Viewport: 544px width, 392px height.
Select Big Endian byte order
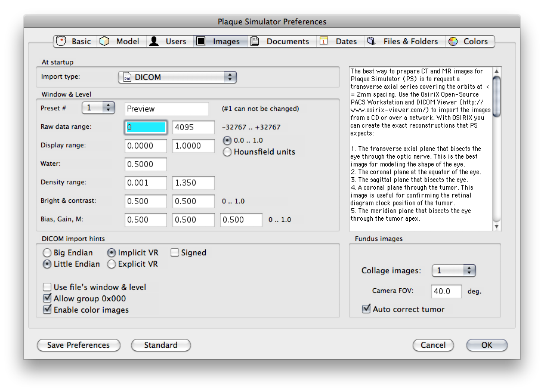[47, 252]
